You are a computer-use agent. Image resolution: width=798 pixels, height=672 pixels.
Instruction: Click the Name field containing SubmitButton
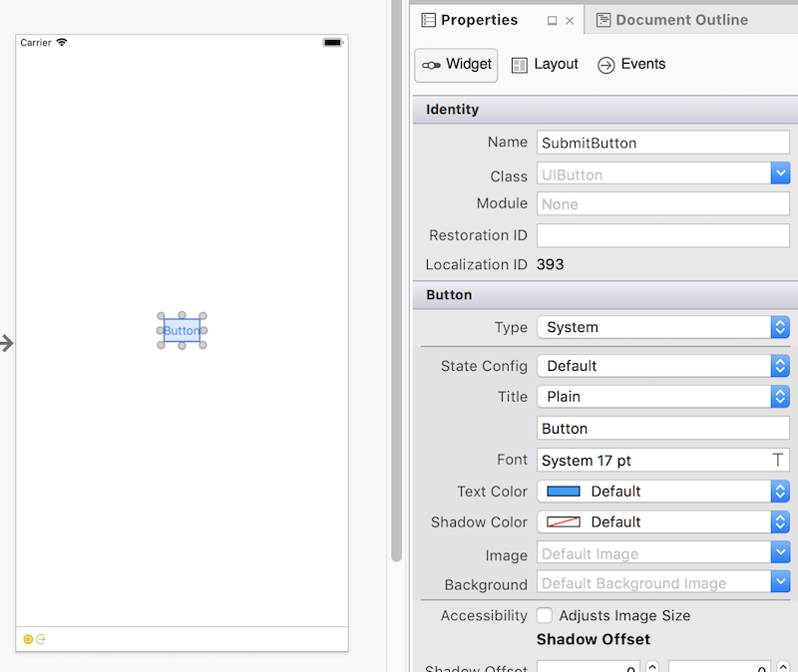(x=662, y=142)
